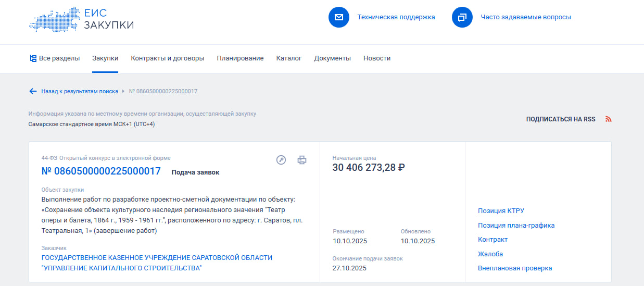Viewport: 644px width, 286px height.
Task: Click the Обновлено date 10.10.2025
Action: pos(418,241)
